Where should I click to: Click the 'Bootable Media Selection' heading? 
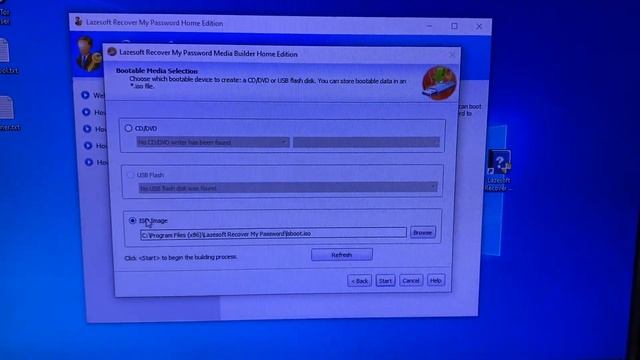(157, 71)
